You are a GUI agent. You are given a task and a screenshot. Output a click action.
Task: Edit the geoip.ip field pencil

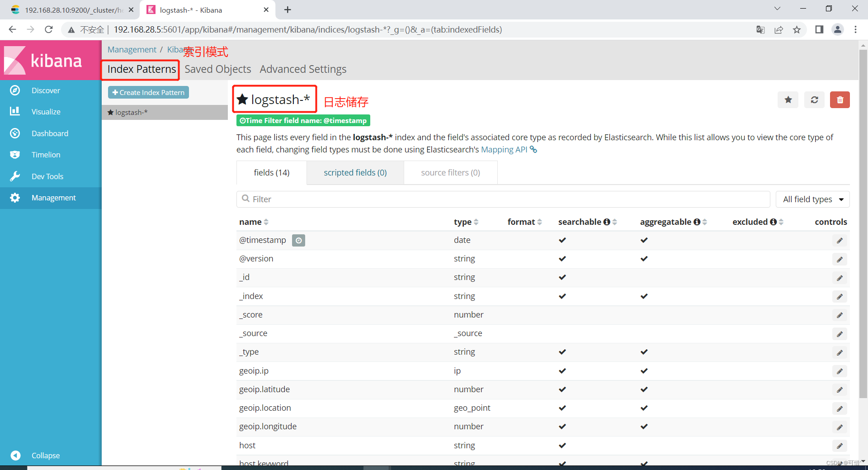(840, 371)
